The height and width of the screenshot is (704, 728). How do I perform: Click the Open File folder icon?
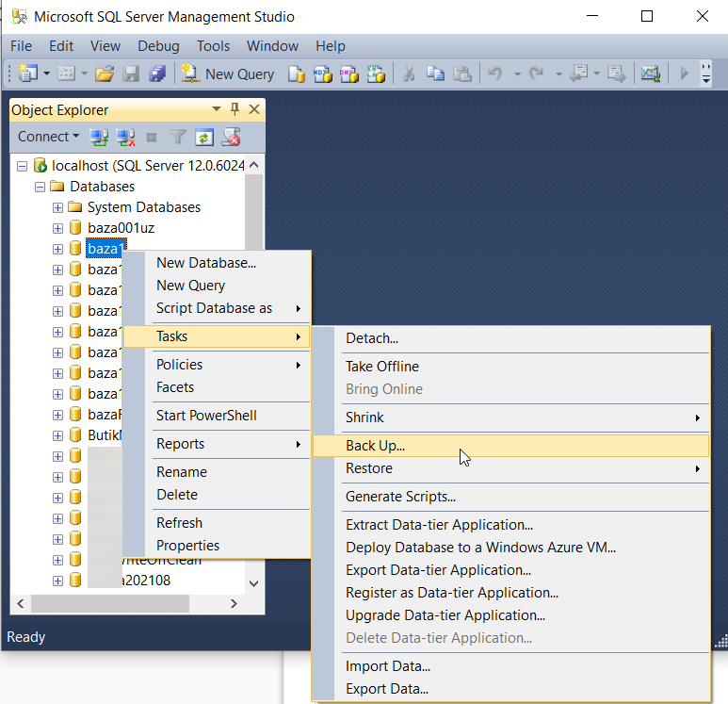pos(105,74)
